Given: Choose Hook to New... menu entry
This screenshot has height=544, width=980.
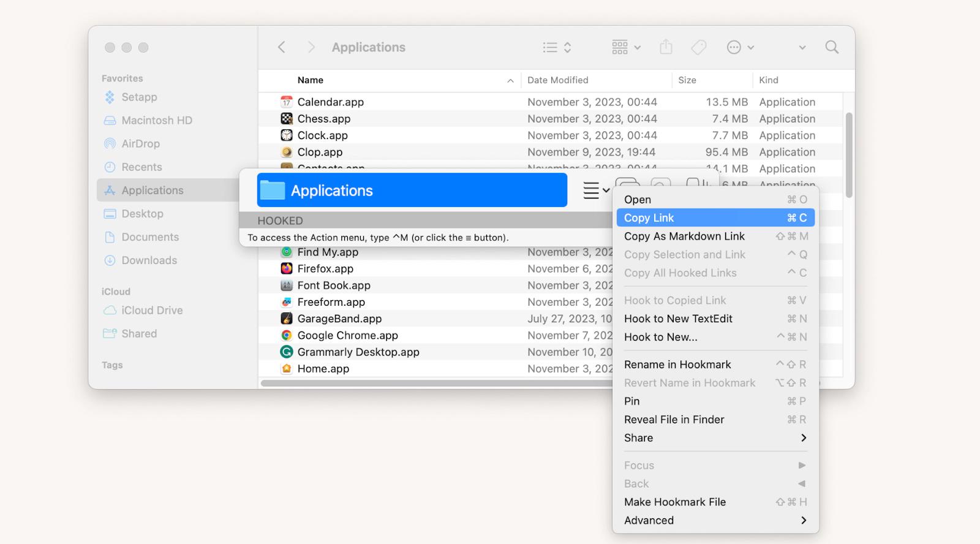Looking at the screenshot, I should click(x=715, y=337).
